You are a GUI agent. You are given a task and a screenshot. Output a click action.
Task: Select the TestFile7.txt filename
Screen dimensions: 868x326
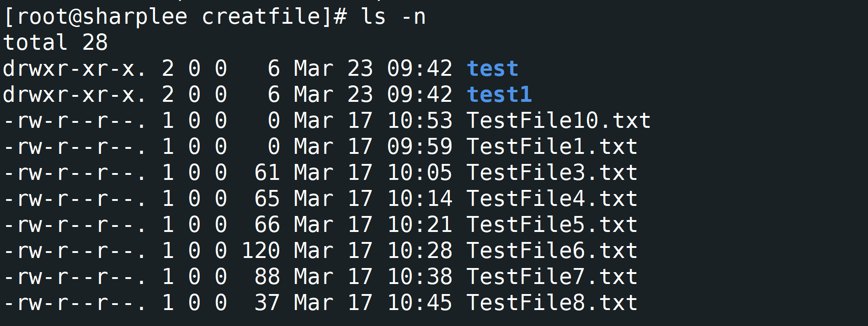click(552, 277)
